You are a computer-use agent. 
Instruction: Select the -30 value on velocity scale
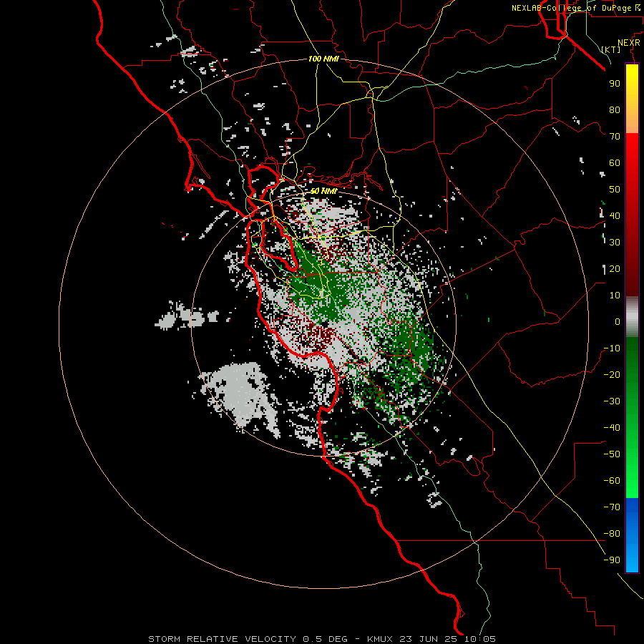pyautogui.click(x=612, y=401)
